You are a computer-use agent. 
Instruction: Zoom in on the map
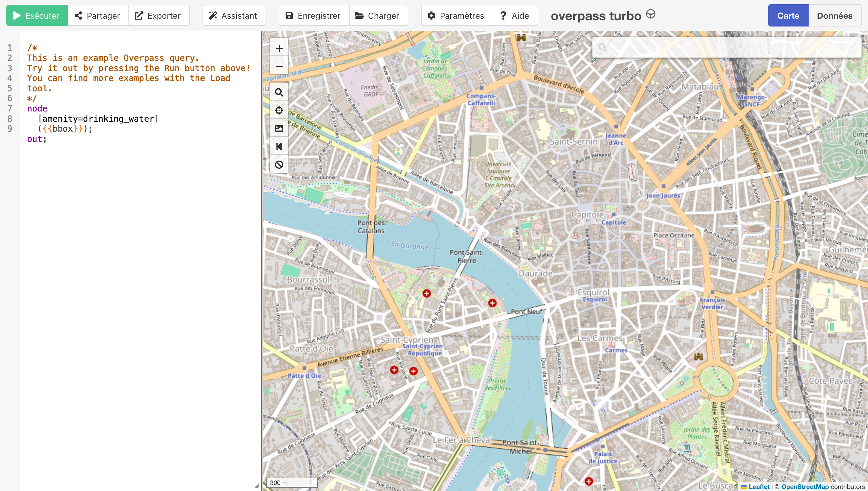(279, 48)
